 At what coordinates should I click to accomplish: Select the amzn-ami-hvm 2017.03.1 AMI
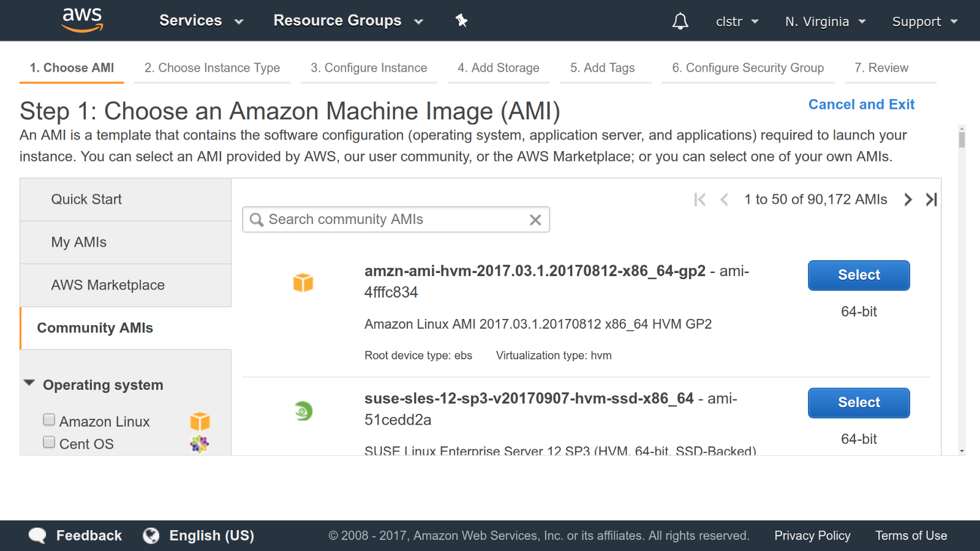click(x=858, y=275)
